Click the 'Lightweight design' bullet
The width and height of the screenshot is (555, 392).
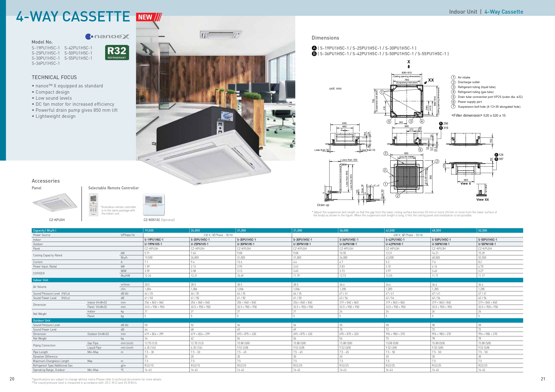54,116
